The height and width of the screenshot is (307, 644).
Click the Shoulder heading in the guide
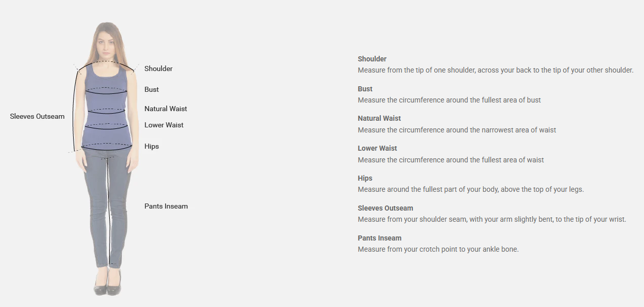tap(372, 59)
